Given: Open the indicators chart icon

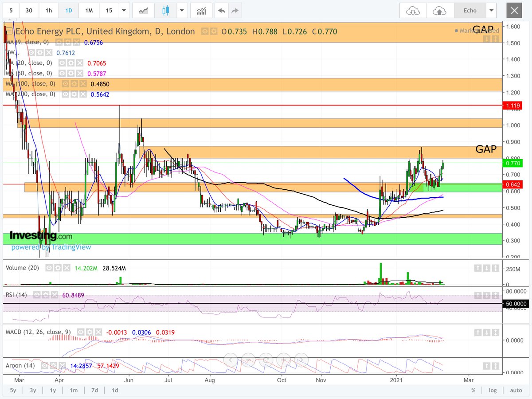Looking at the screenshot, I should tap(201, 10).
